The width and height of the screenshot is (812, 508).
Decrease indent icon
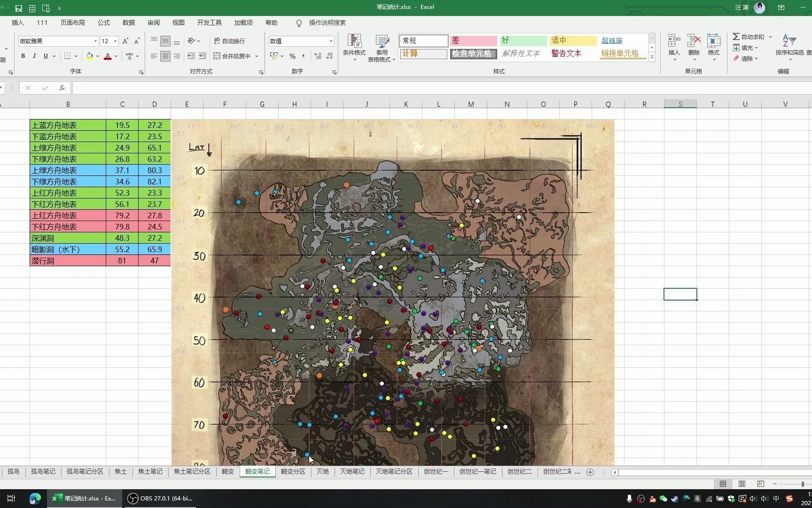tap(191, 56)
